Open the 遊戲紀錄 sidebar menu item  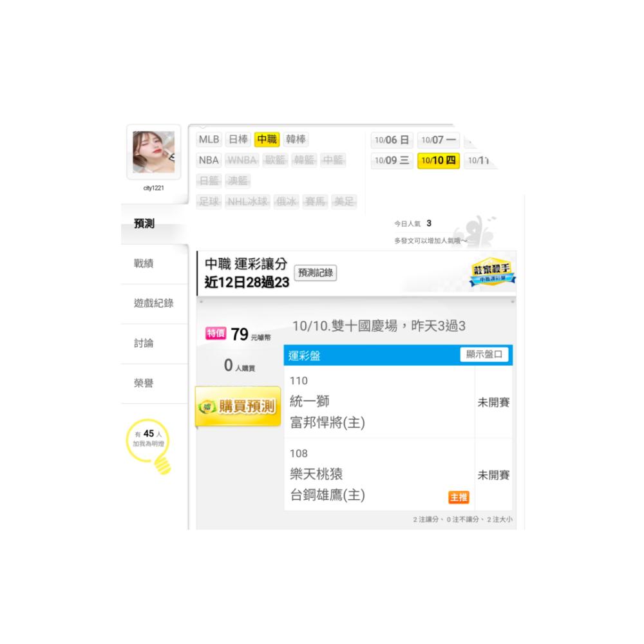(155, 303)
